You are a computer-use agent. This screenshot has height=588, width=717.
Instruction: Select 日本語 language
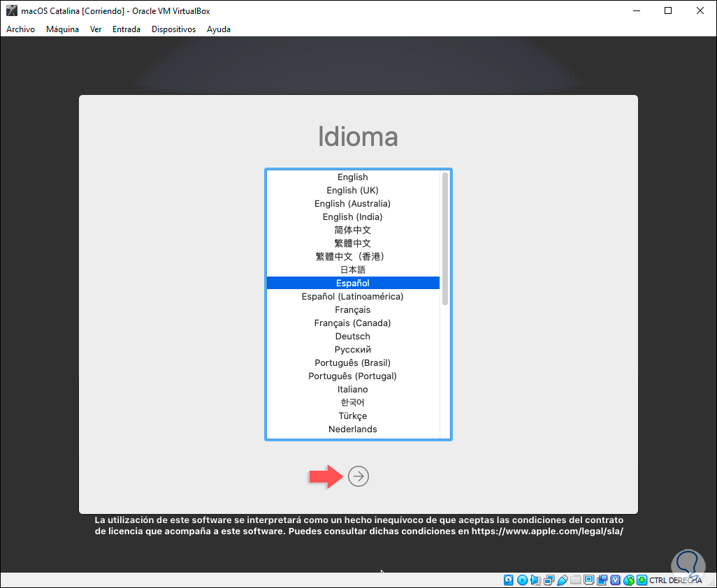[352, 270]
